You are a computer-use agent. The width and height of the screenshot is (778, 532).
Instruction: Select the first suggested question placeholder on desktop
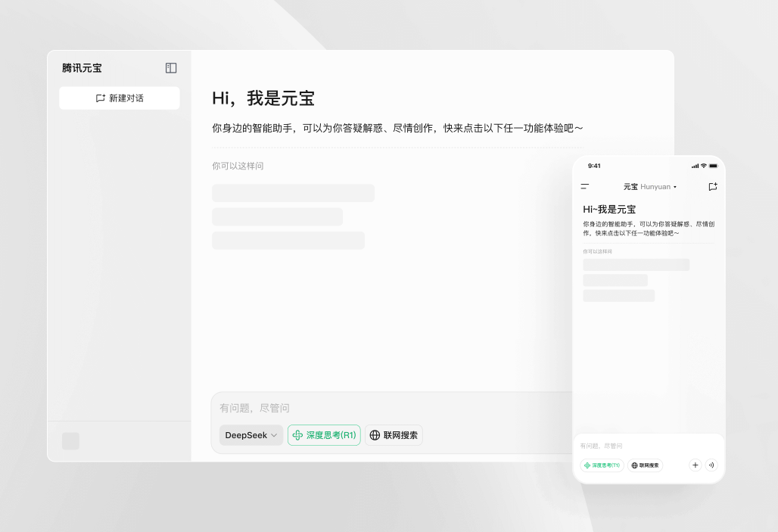pyautogui.click(x=293, y=193)
